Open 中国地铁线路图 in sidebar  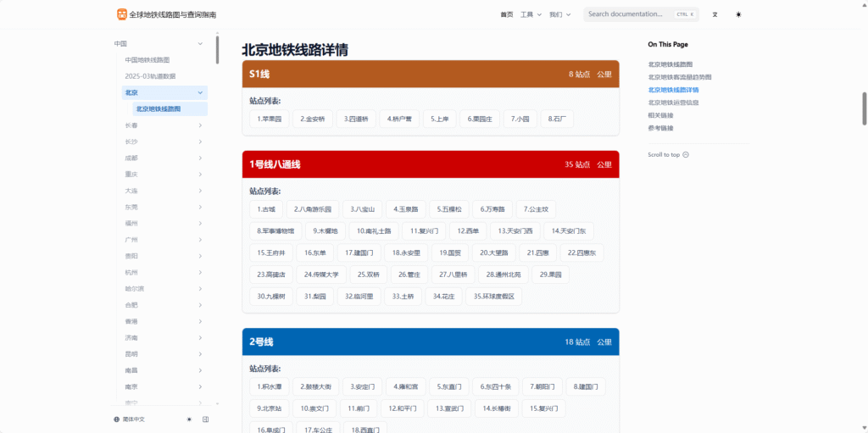click(147, 60)
